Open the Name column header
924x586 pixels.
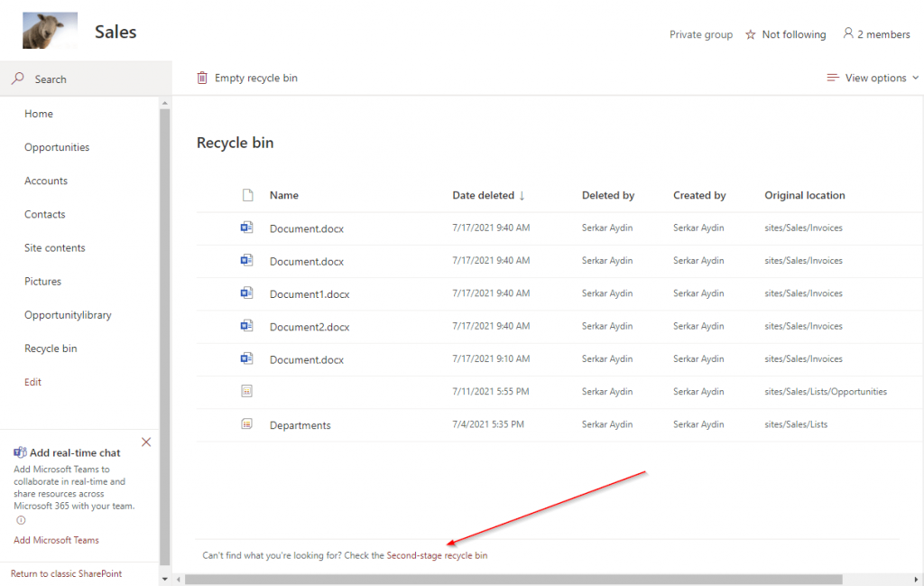(x=283, y=195)
